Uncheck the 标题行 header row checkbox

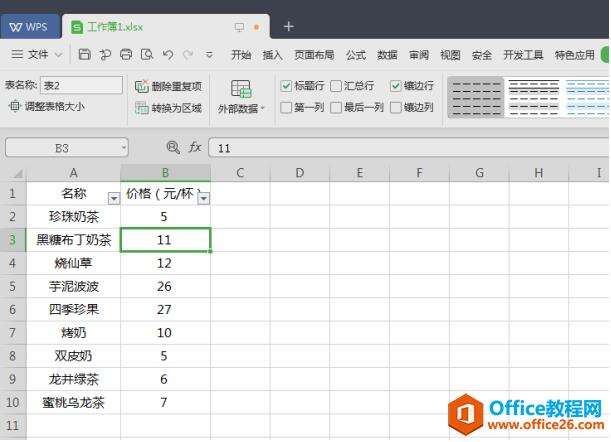(287, 86)
